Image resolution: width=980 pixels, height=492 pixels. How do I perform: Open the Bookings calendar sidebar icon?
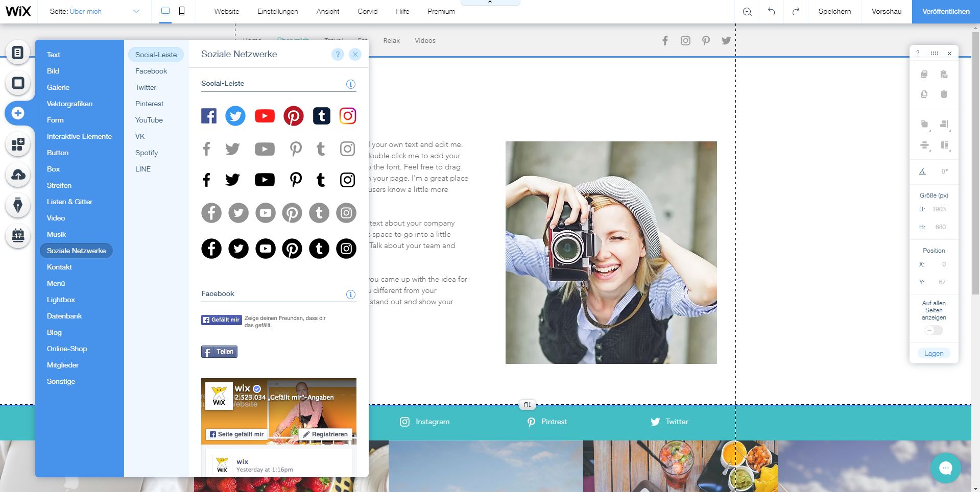coord(18,235)
